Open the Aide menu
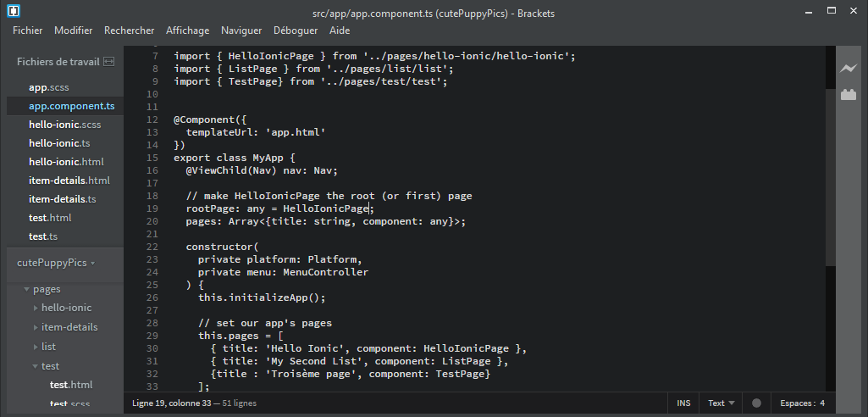868x417 pixels. click(x=340, y=31)
